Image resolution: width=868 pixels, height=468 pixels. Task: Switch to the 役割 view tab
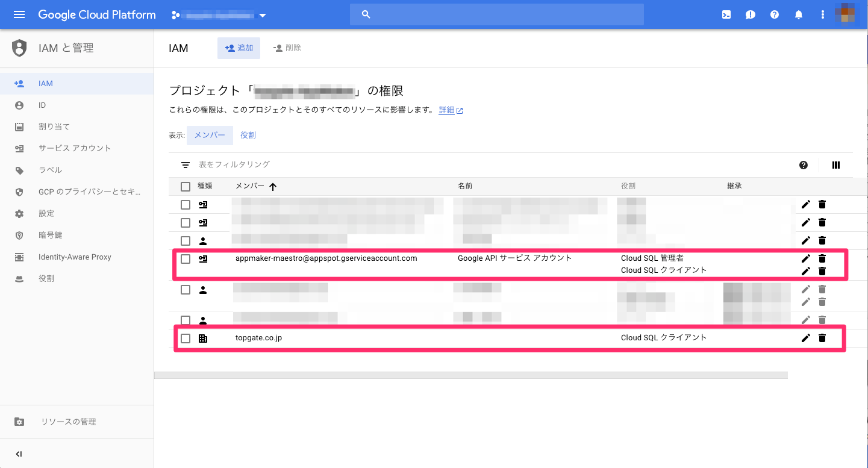(248, 136)
